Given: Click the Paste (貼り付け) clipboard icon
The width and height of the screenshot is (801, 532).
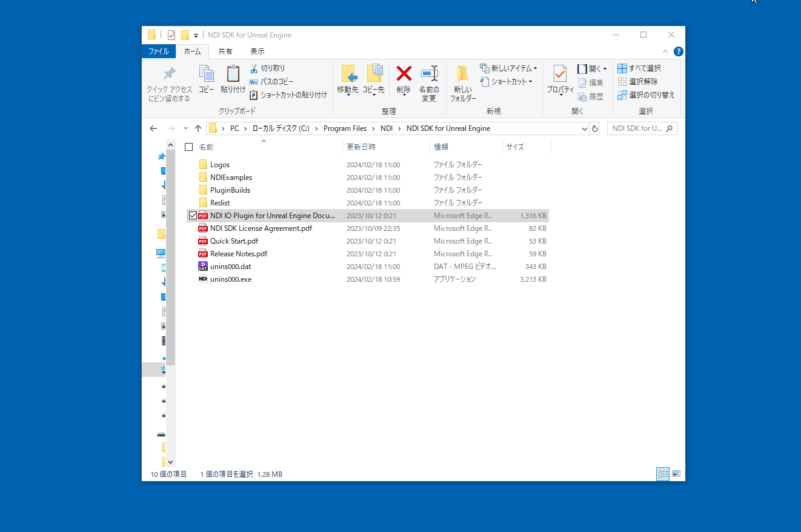Looking at the screenshot, I should (233, 75).
